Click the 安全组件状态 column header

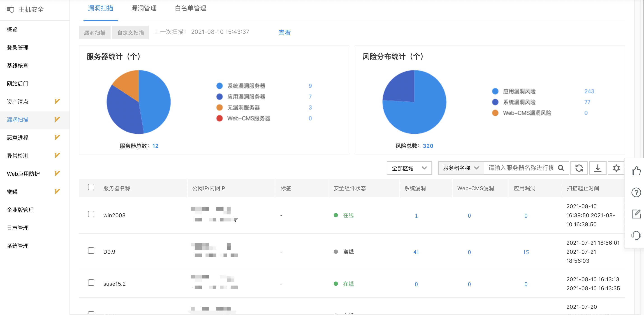coord(350,188)
